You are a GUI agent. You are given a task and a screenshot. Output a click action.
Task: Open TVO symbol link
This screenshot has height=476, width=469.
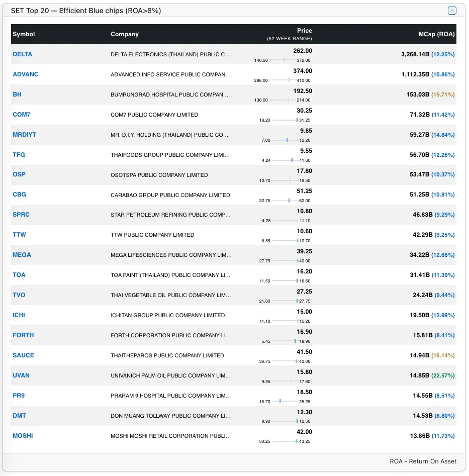pyautogui.click(x=19, y=295)
